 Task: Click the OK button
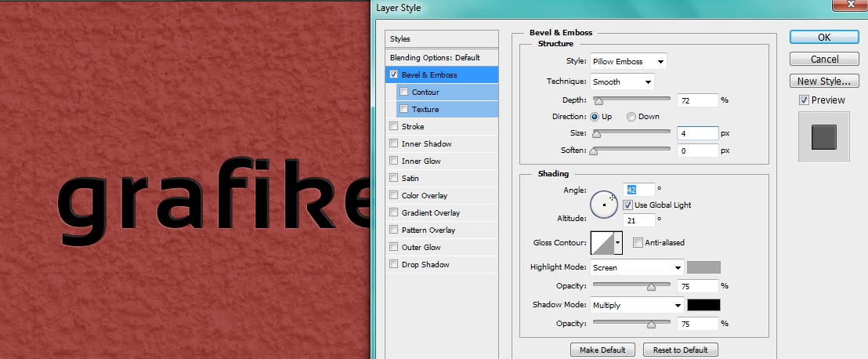(x=823, y=37)
